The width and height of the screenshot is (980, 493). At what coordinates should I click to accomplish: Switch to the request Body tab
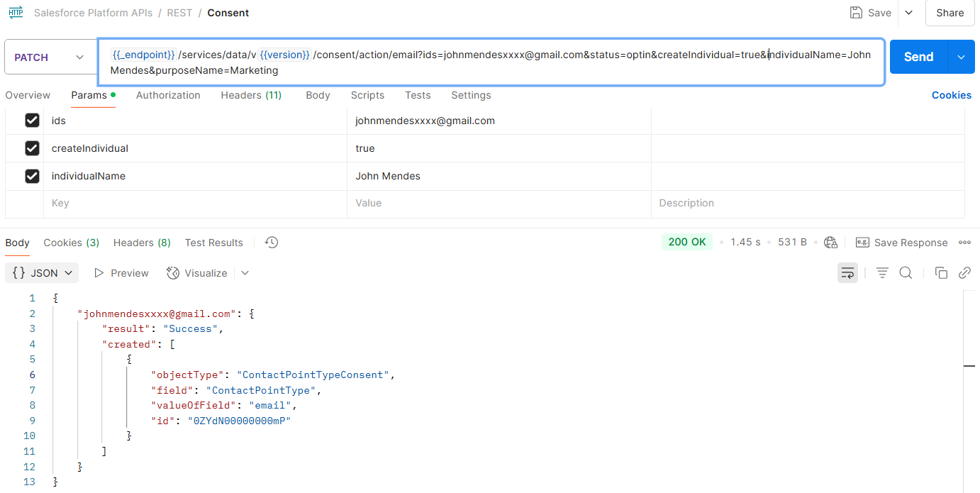[x=318, y=95]
